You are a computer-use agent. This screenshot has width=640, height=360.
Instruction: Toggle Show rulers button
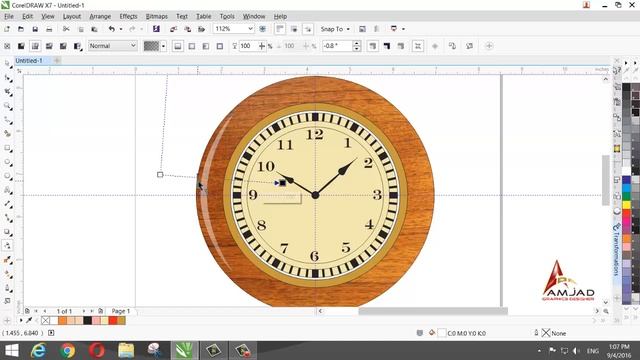click(280, 29)
